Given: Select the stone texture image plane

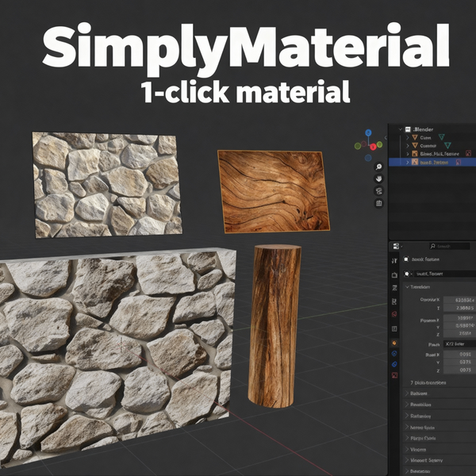Looking at the screenshot, I should point(107,185).
